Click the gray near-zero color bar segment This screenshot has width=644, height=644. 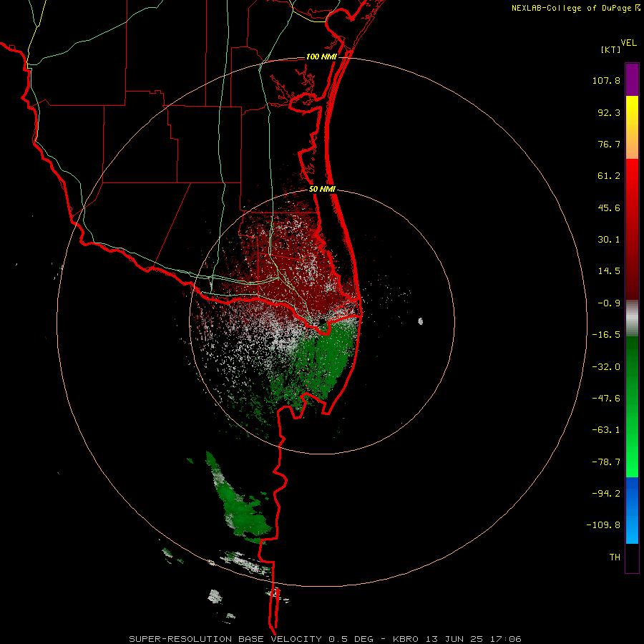click(x=632, y=318)
